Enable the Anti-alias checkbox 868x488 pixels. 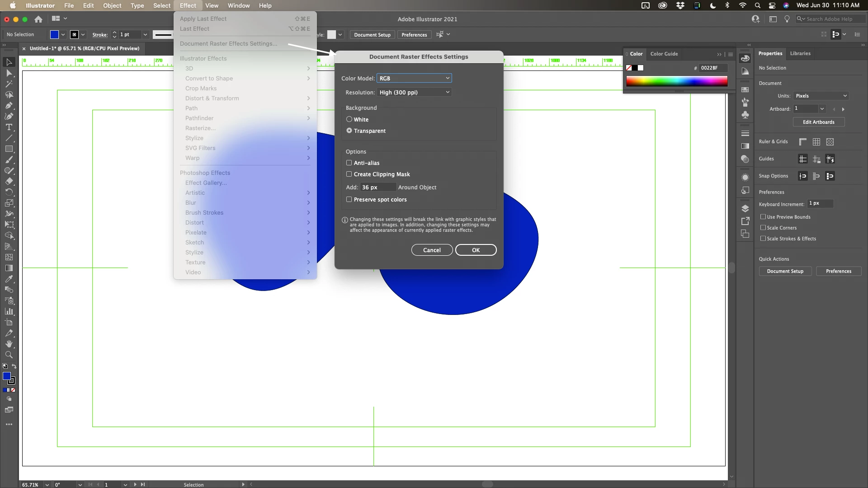(x=349, y=163)
